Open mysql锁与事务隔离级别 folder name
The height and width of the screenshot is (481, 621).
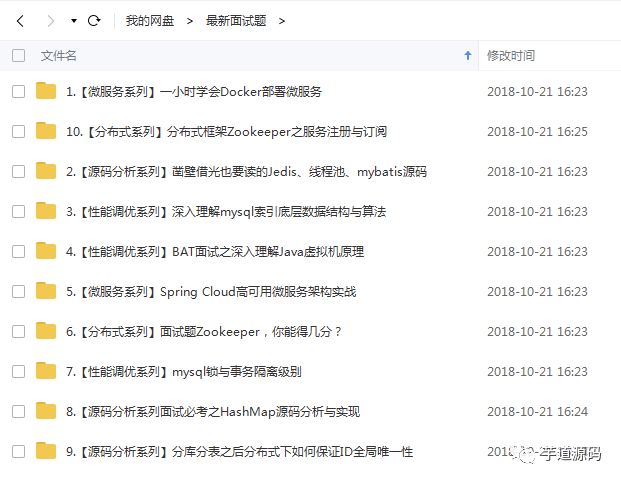184,372
